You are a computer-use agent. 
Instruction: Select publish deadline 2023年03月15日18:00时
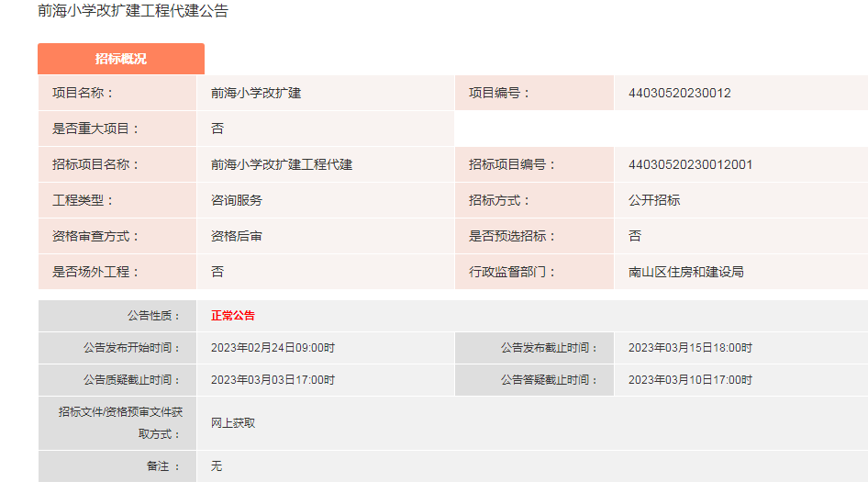point(690,348)
